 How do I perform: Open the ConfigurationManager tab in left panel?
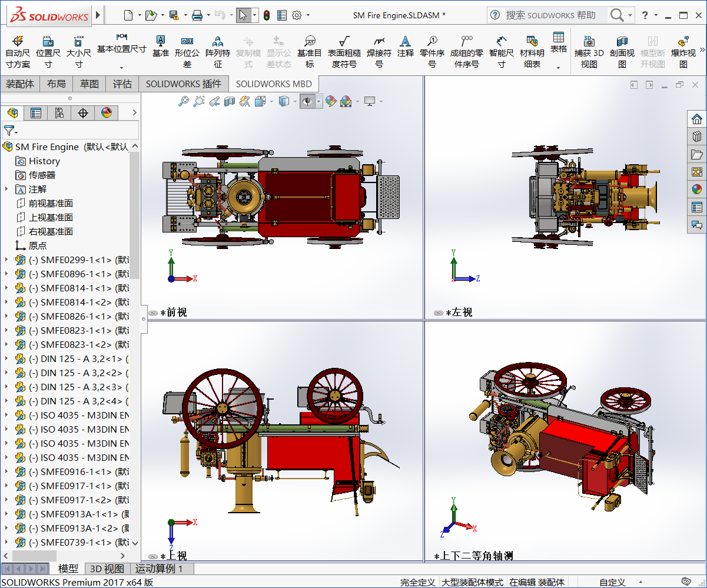pos(59,113)
